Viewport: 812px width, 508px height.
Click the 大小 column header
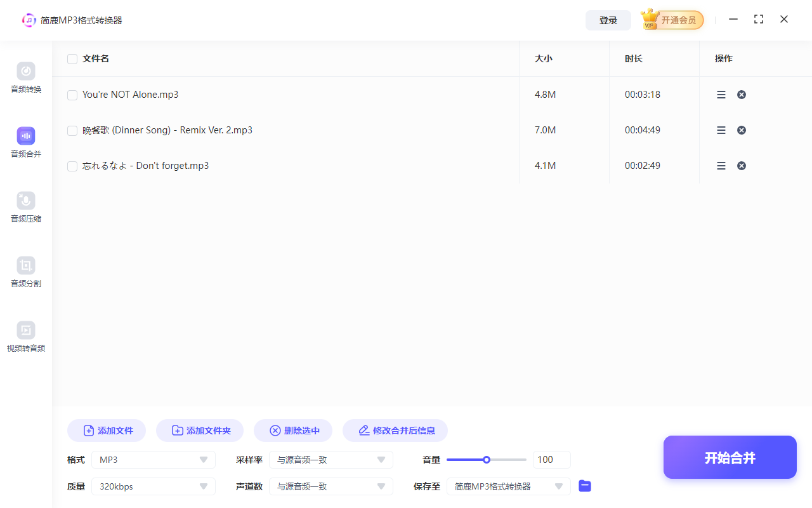(544, 58)
